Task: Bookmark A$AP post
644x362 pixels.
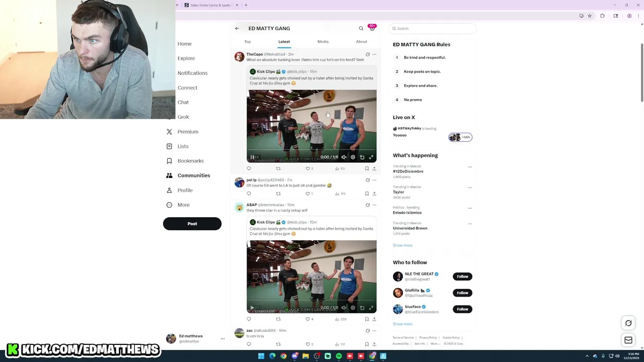Action: point(367,319)
